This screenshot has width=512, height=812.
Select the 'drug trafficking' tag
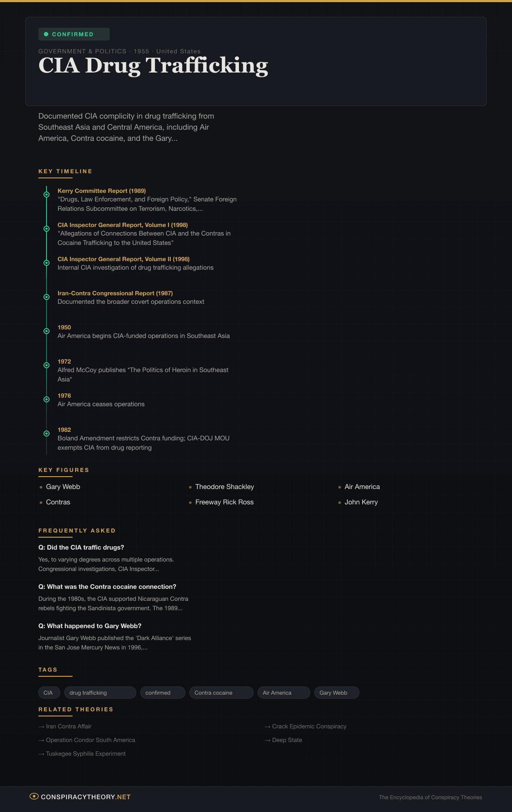(100, 693)
